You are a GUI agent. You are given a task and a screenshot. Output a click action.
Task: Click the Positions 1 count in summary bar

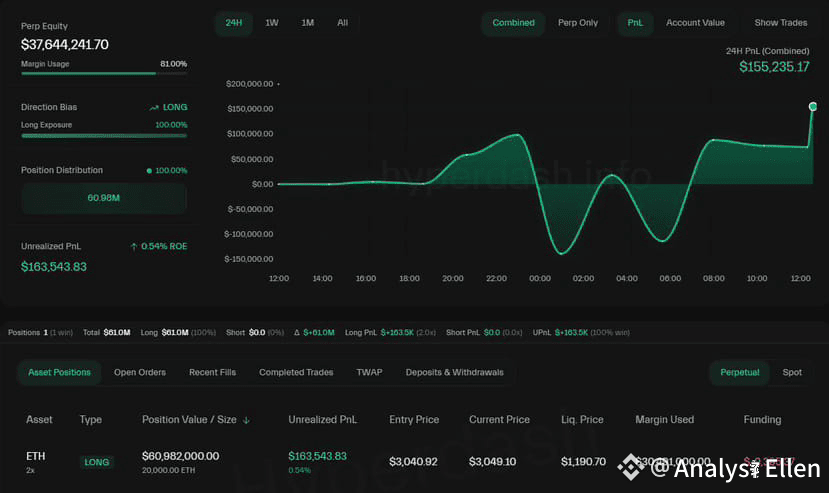40,333
